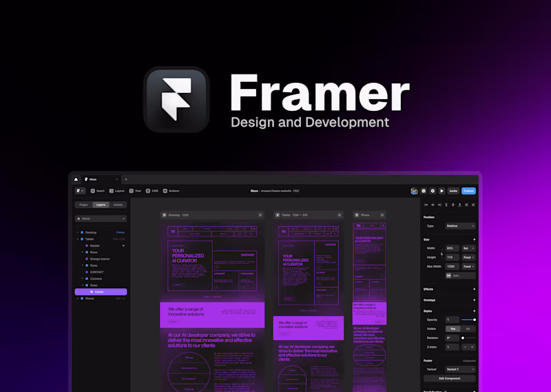Screen dimensions: 551x392
Task: Add a style with the Styles plus
Action: tap(474, 311)
